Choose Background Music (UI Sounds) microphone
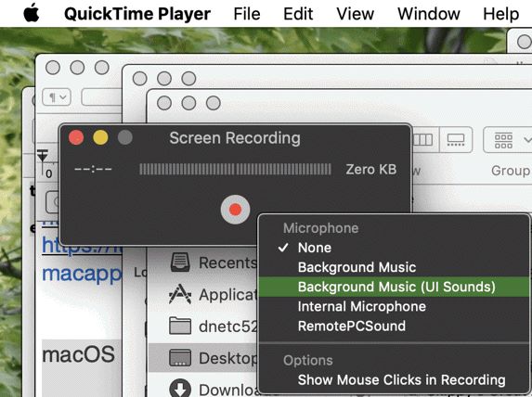Screen dimensions: 532x397 point(394,287)
